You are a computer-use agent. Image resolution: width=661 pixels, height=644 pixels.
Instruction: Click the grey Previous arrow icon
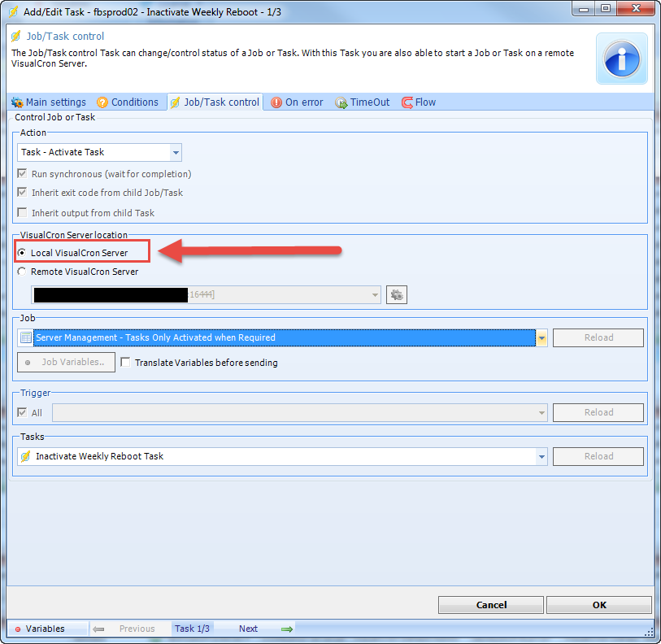[x=98, y=629]
